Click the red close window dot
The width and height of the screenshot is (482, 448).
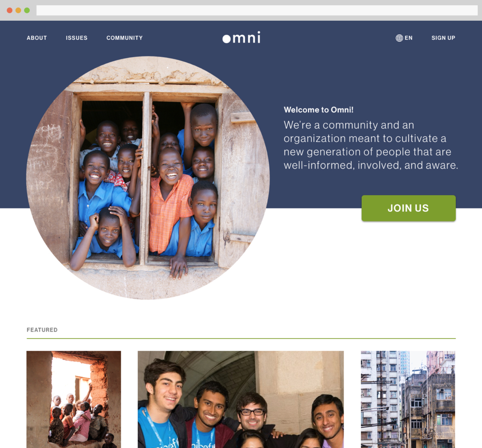coord(9,10)
